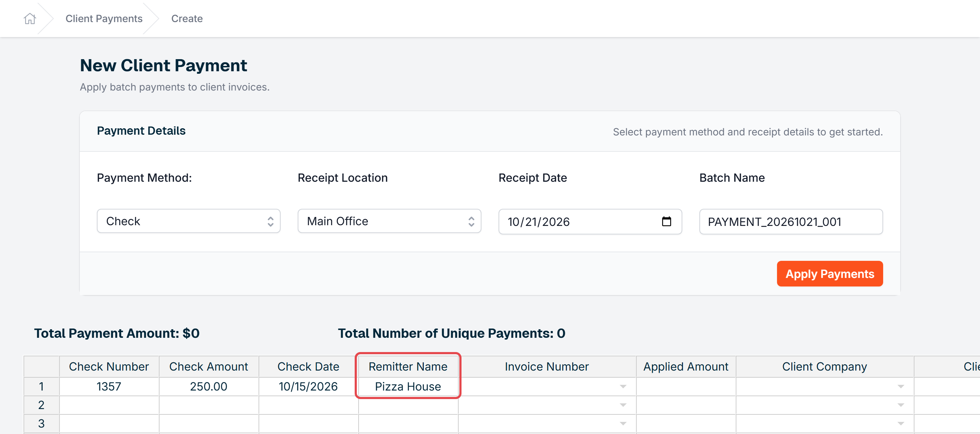
Task: Expand row 3 Client Company dropdown arrow
Action: point(901,424)
